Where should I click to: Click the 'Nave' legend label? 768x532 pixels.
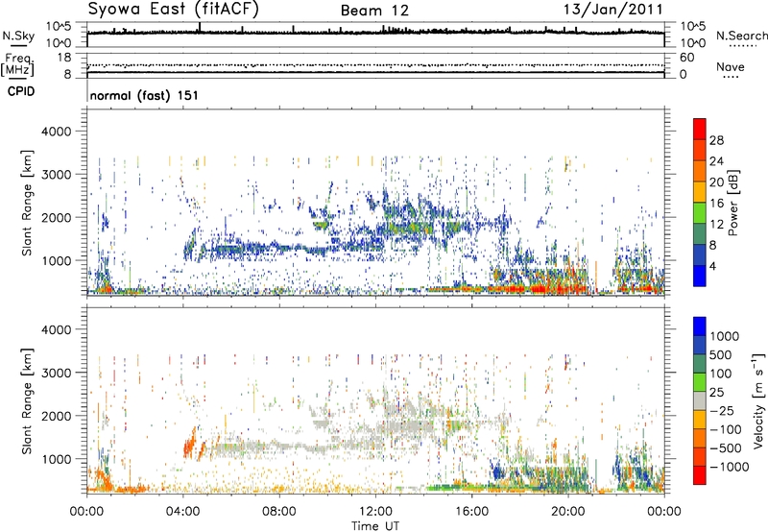coord(730,66)
